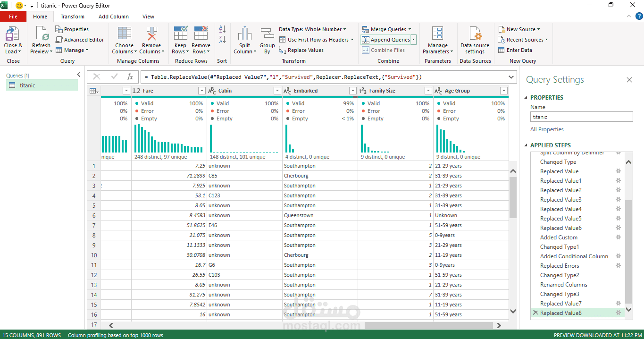Open query Properties

click(72, 29)
